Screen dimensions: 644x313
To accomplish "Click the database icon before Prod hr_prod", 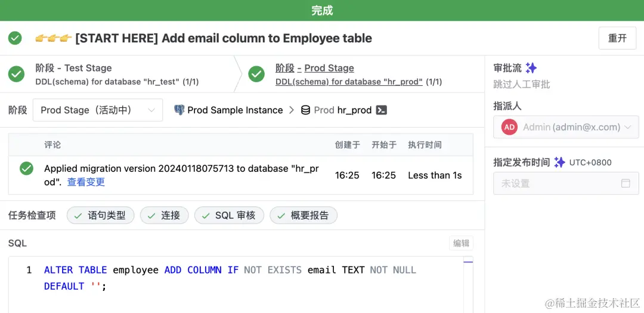I will (x=305, y=110).
